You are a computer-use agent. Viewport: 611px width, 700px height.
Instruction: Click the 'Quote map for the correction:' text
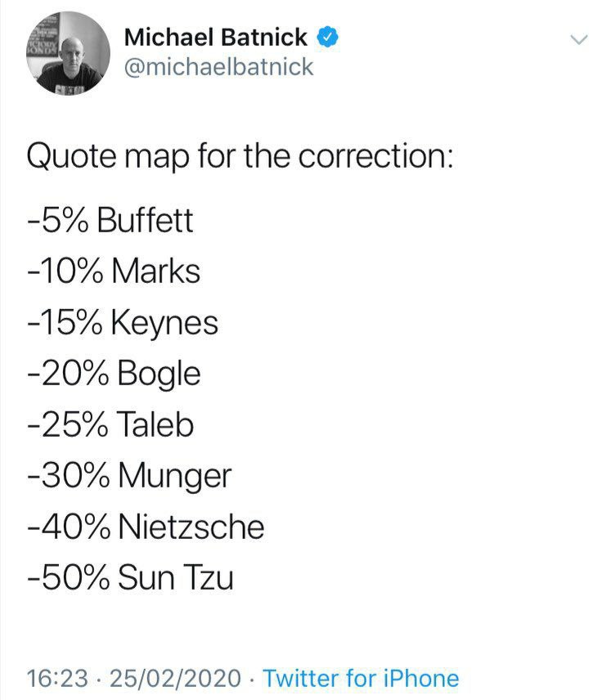239,155
